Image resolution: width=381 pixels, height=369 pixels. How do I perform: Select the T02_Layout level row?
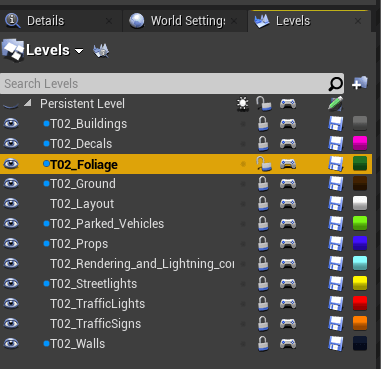[x=186, y=204]
